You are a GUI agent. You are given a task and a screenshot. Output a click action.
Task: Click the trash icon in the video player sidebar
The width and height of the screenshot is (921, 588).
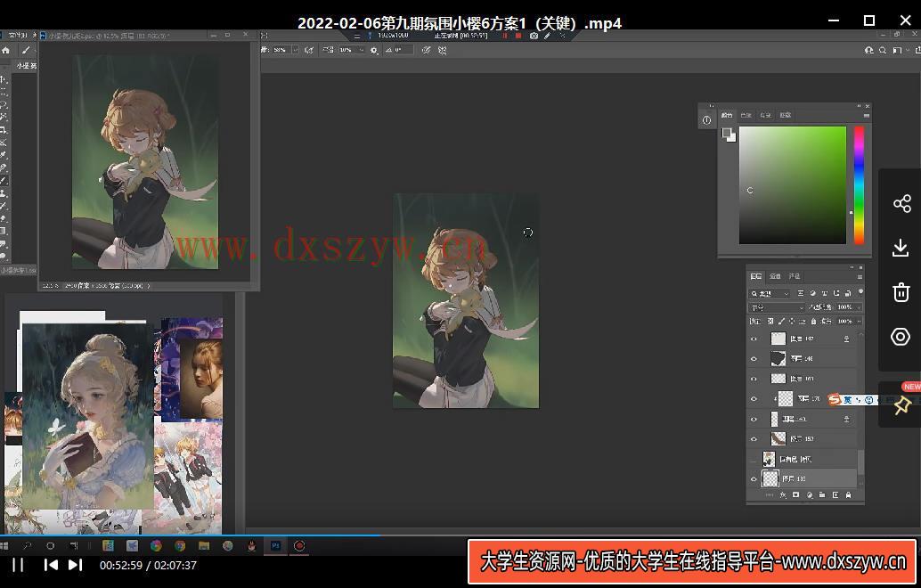[x=901, y=292]
